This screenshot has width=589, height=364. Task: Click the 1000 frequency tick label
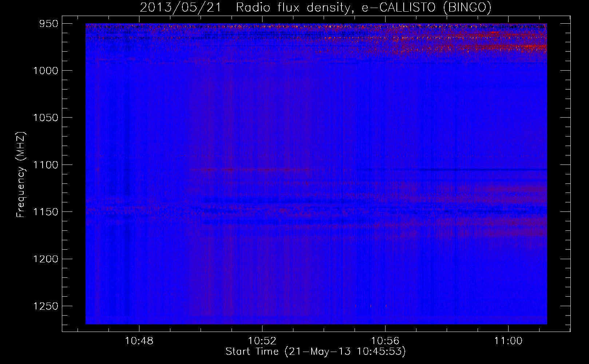pos(46,71)
